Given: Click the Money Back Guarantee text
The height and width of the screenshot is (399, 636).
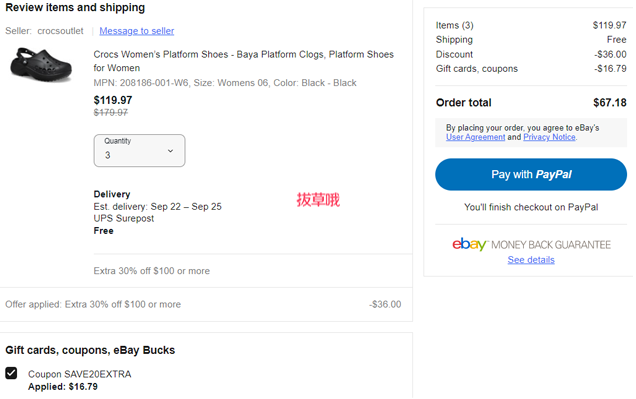Looking at the screenshot, I should pos(551,245).
